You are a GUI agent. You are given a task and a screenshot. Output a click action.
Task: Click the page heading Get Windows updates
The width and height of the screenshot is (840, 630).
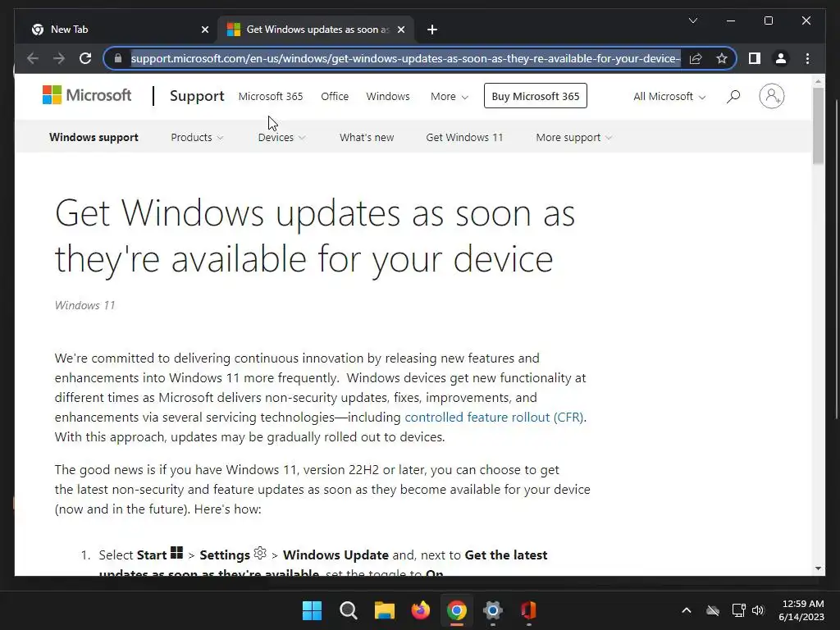tap(315, 235)
